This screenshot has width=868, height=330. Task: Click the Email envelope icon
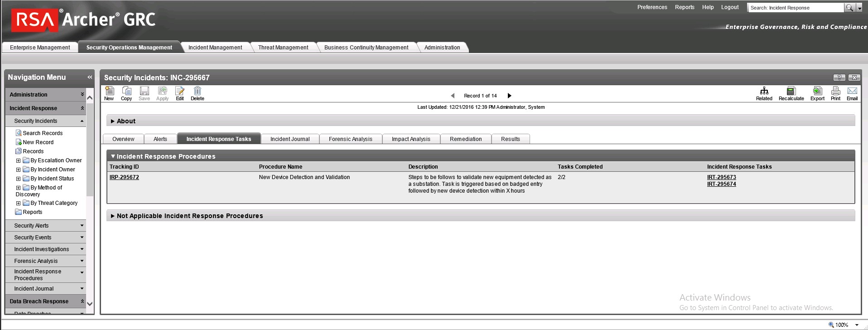852,93
